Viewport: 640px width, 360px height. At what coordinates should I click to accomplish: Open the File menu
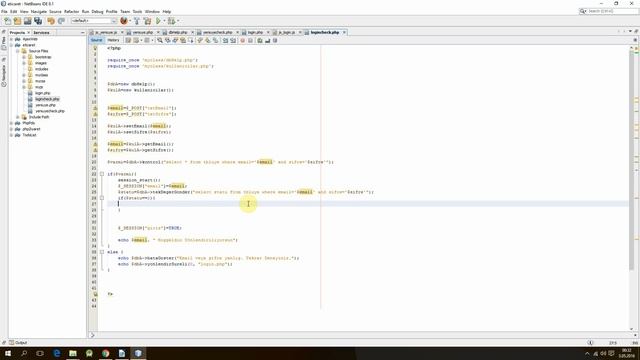click(x=4, y=12)
